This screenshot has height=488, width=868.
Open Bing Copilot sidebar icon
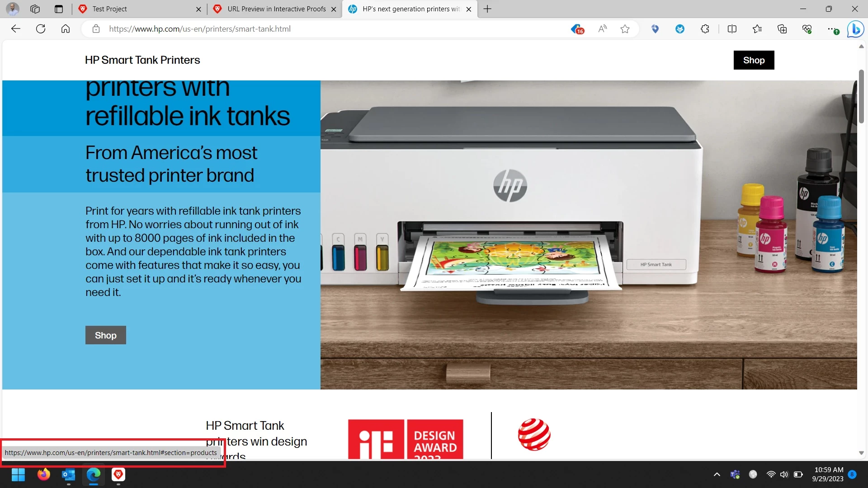(x=855, y=29)
